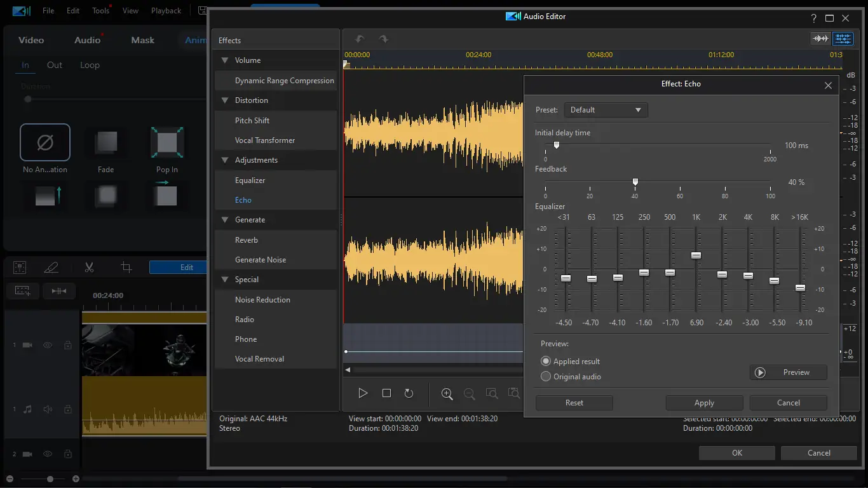Collapse the Volume effects group
This screenshot has width=868, height=488.
pyautogui.click(x=224, y=60)
